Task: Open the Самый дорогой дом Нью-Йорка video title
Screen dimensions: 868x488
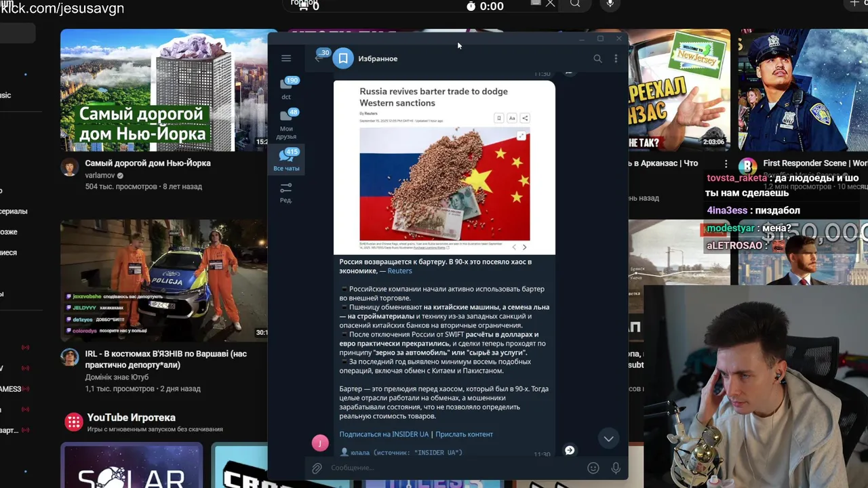Action: click(x=148, y=163)
